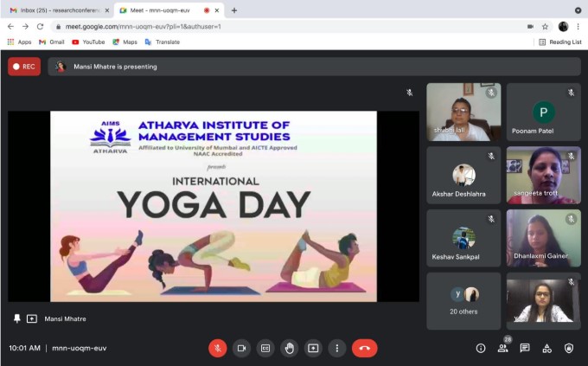
Task: Switch to the Gmail Inbox tab
Action: [60, 10]
